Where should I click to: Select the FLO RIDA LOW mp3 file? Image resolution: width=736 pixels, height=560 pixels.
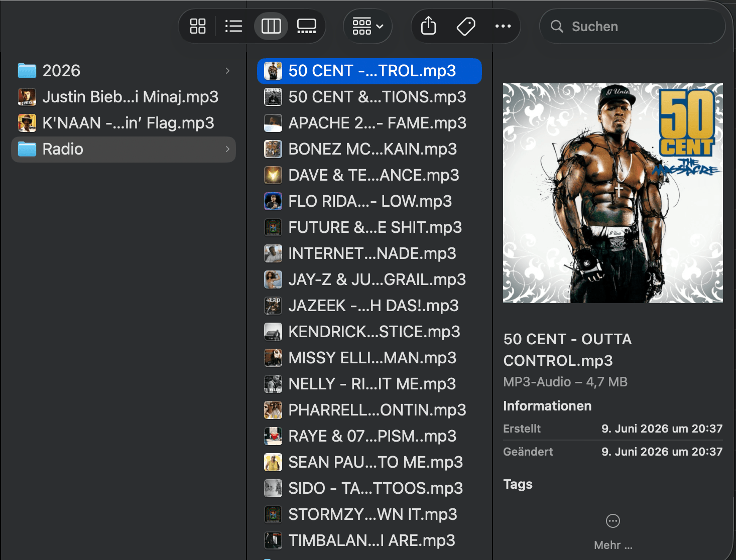point(370,201)
